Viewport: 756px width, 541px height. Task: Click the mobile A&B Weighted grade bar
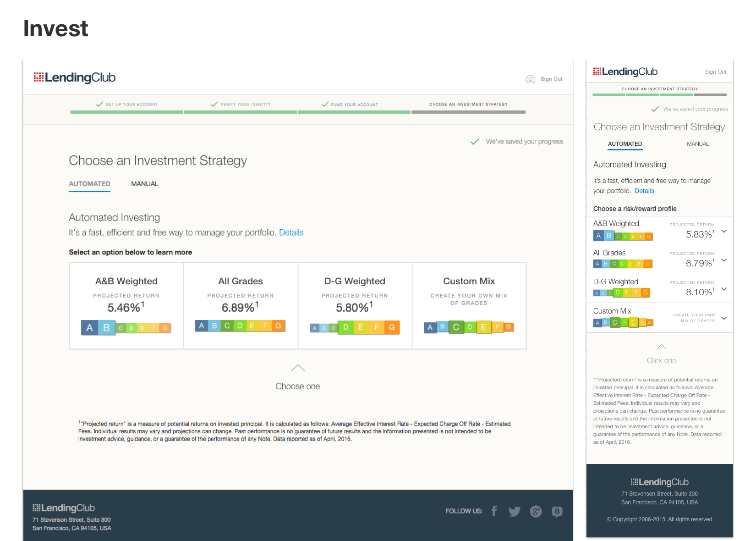click(623, 236)
